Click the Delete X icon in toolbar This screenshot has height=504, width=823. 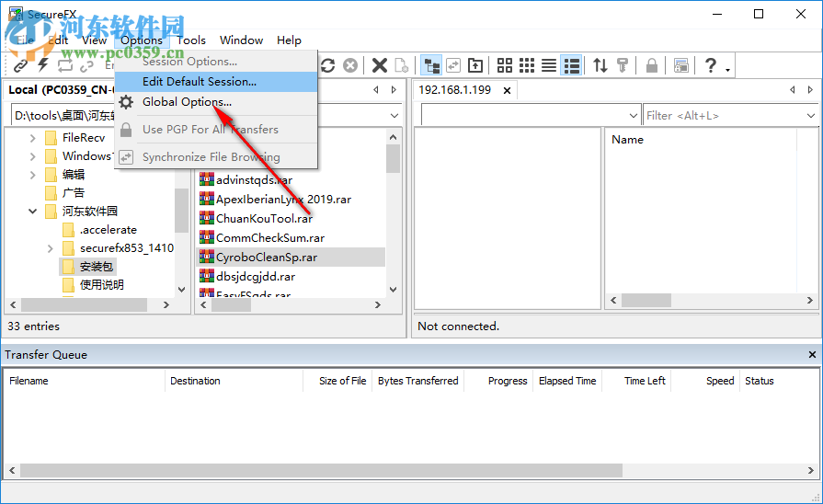click(380, 65)
